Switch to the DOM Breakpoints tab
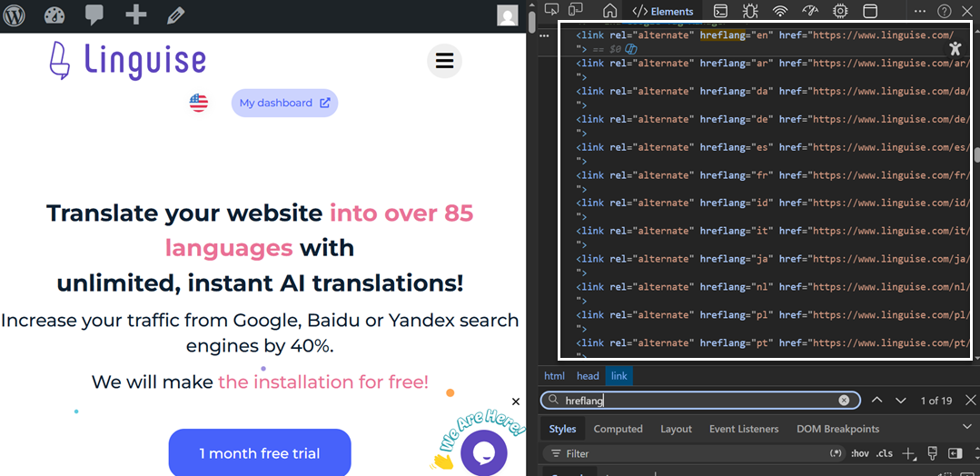Image resolution: width=980 pixels, height=476 pixels. tap(837, 429)
